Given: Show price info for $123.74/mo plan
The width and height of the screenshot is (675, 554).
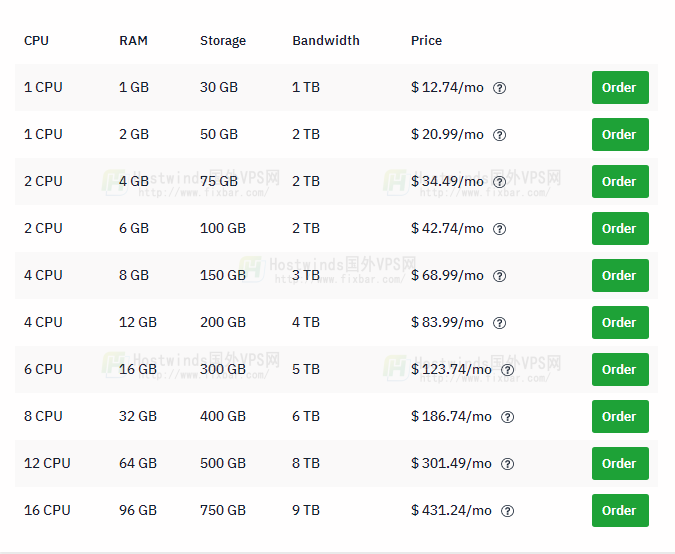Looking at the screenshot, I should click(508, 370).
